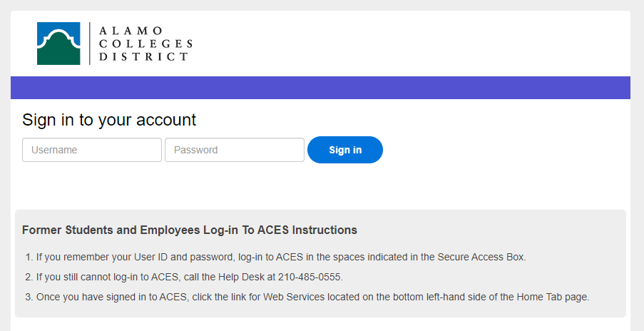Viewport: 644px width, 331px height.
Task: Click the "Alamo Colleges District" logo text
Action: coord(145,44)
